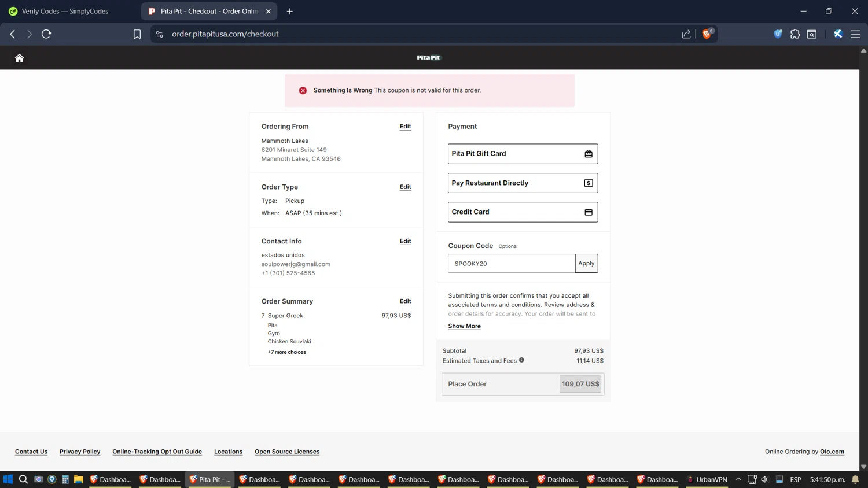Go to Pita Pit home icon
The height and width of the screenshot is (488, 868).
[x=19, y=58]
